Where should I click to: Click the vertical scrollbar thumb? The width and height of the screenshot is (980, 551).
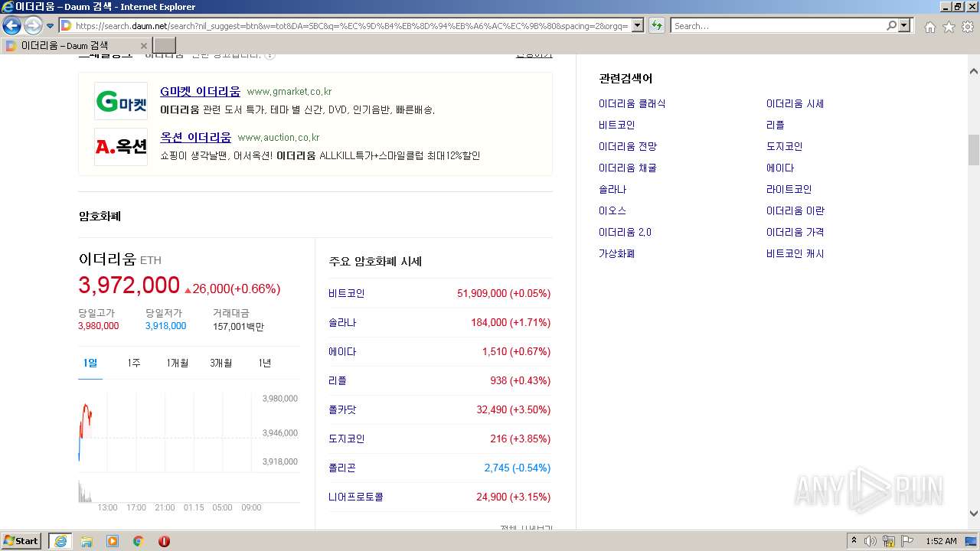click(973, 150)
